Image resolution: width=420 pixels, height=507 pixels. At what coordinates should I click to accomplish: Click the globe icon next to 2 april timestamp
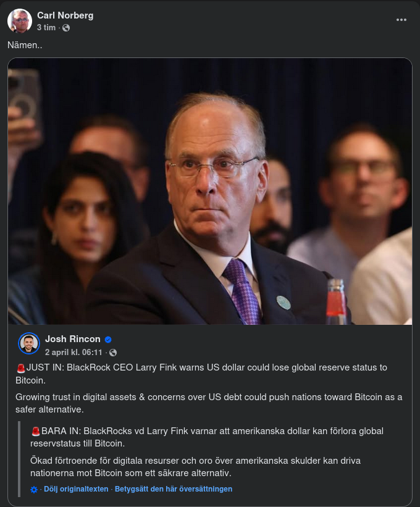[113, 353]
